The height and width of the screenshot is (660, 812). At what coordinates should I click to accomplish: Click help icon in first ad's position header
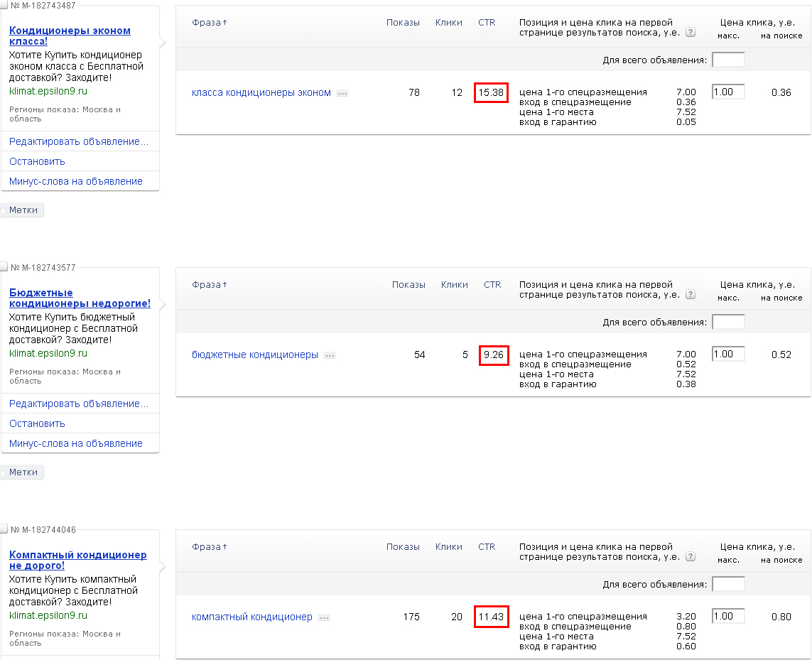tap(691, 33)
